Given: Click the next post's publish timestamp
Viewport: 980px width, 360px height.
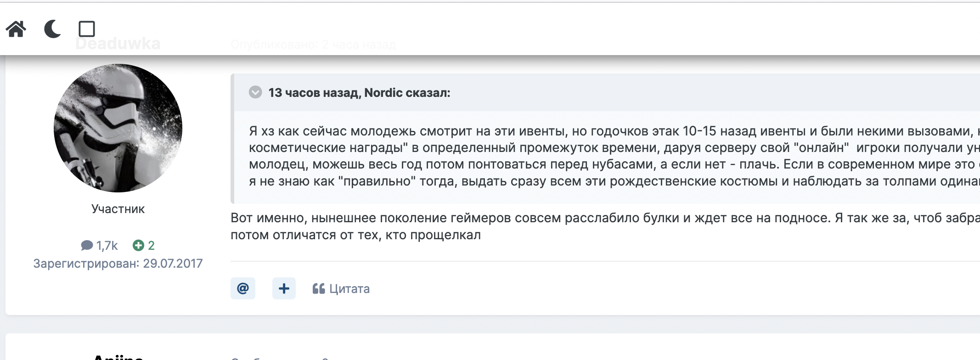Looking at the screenshot, I should (x=280, y=358).
